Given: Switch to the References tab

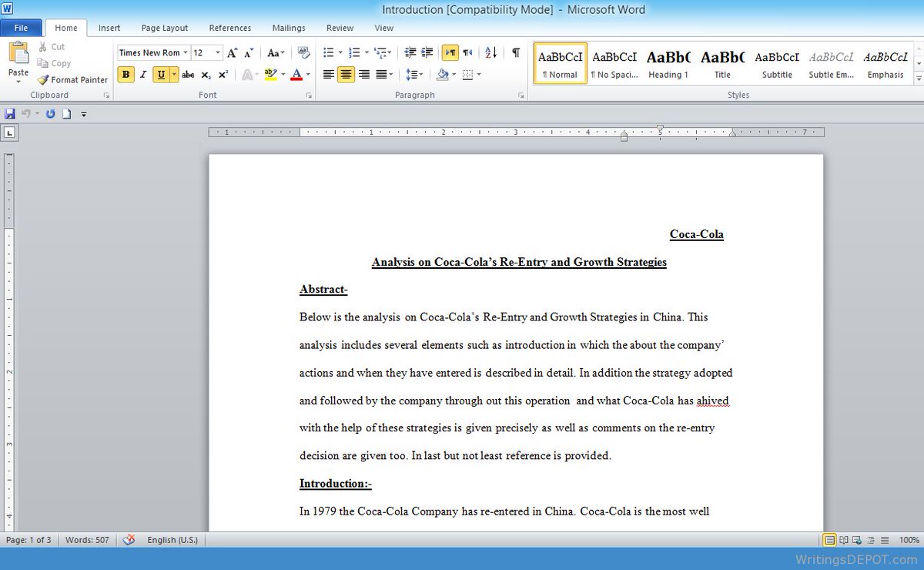Looking at the screenshot, I should pos(230,28).
